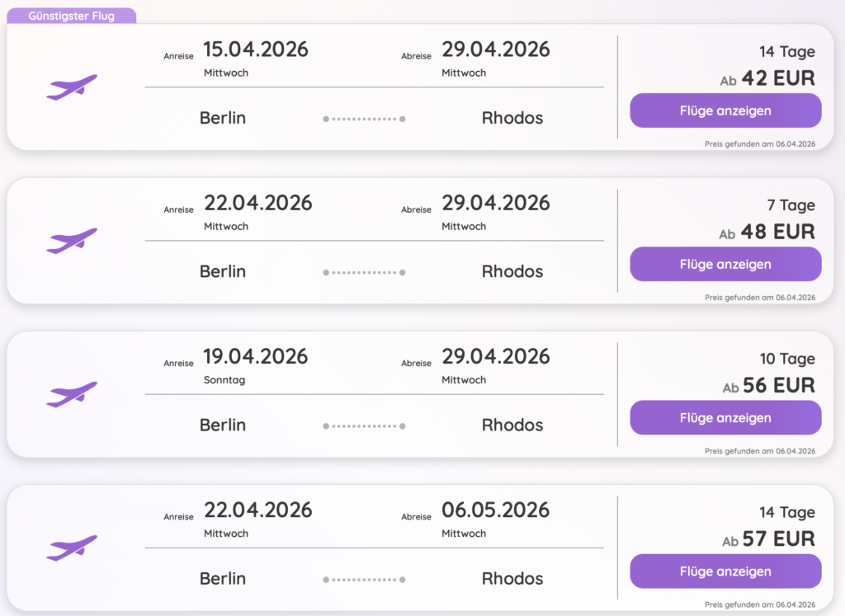Show flights for the 42 EUR offer
Image resolution: width=845 pixels, height=616 pixels.
point(725,111)
